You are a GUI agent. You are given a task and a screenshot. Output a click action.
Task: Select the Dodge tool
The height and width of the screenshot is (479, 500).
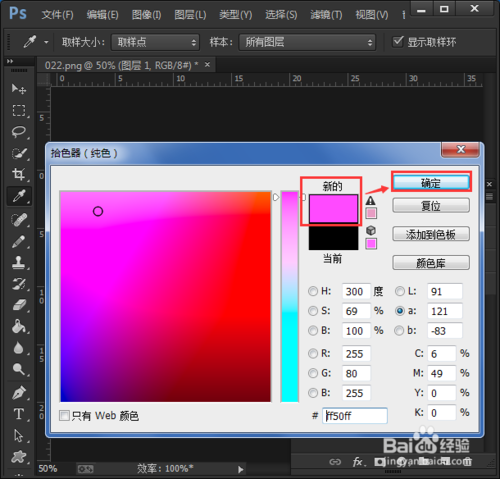19,369
